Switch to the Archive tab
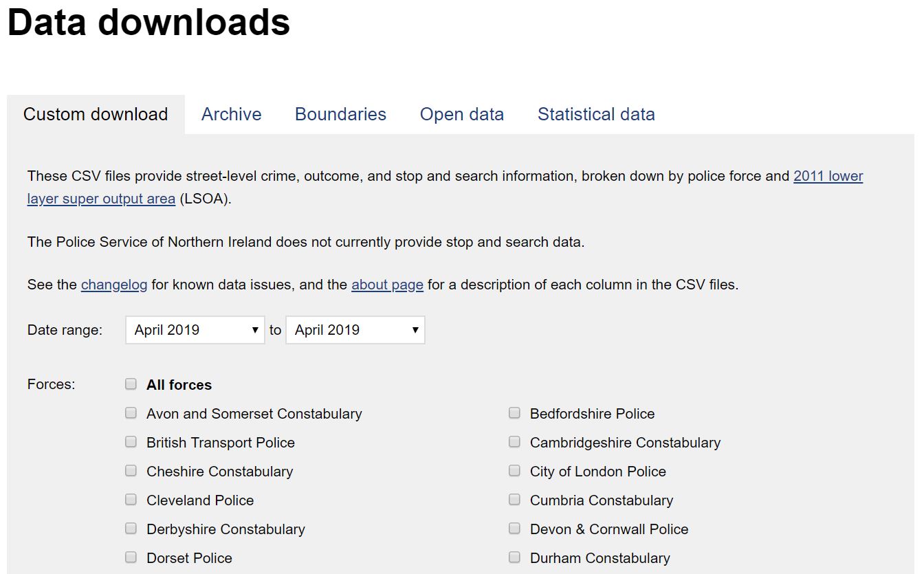The width and height of the screenshot is (924, 574). pos(231,114)
